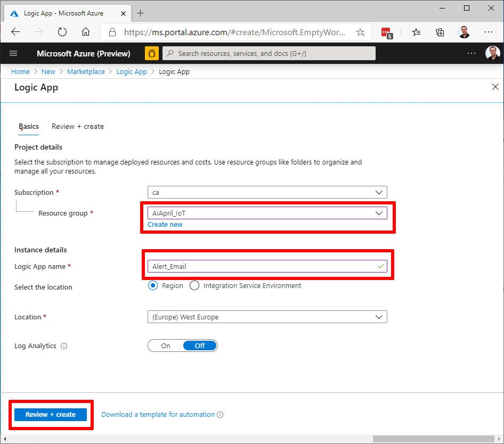Switch to the Basics tab

(29, 127)
